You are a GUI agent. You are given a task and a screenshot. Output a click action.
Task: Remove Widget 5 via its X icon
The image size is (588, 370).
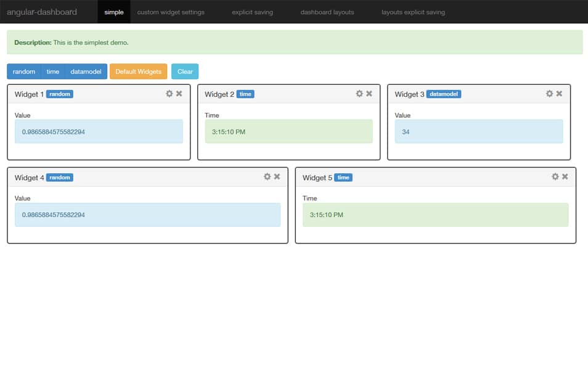click(565, 176)
